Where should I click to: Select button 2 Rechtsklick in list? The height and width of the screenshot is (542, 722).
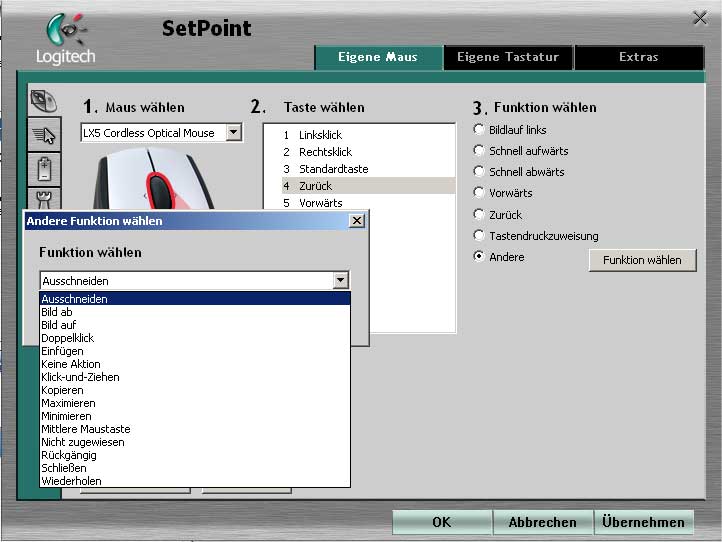(368, 152)
